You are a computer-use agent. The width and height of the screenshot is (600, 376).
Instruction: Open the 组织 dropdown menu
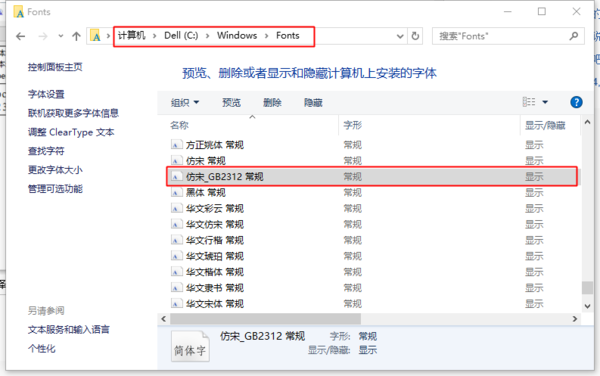pos(185,103)
